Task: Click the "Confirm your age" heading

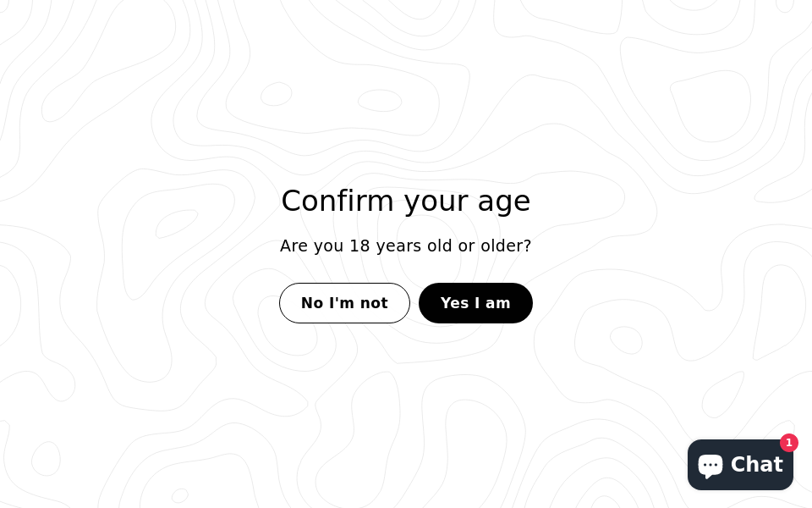Action: pos(406,201)
